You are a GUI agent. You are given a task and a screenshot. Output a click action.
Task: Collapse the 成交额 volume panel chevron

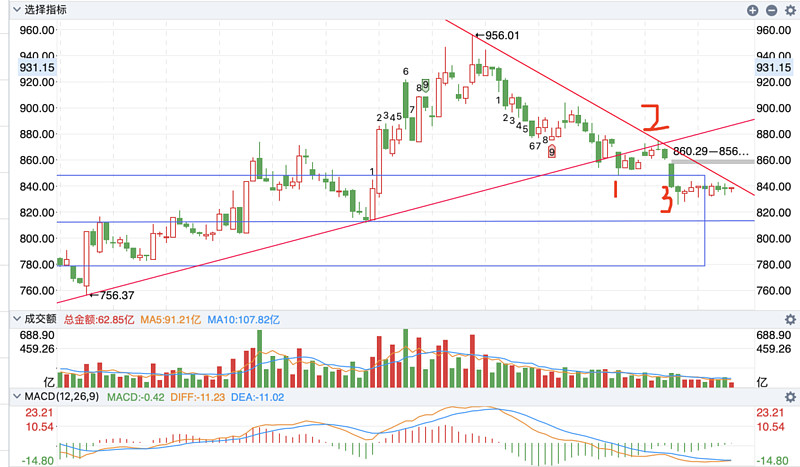(17, 319)
